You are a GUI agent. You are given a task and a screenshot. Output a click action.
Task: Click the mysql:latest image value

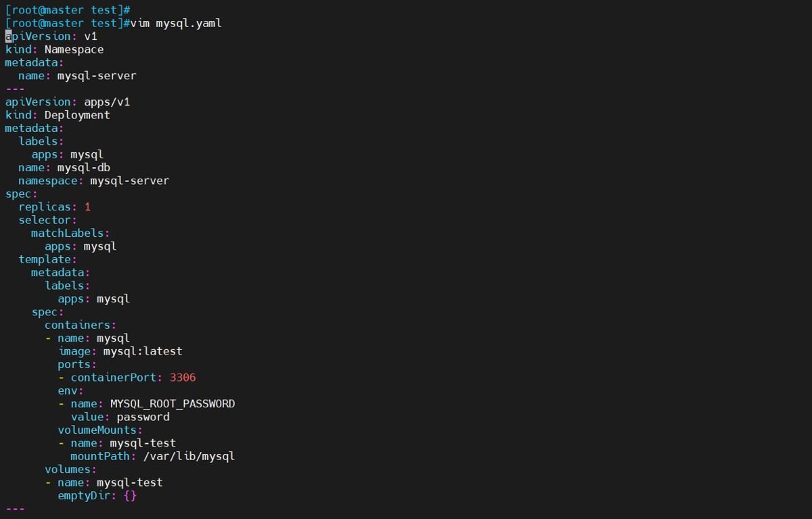[143, 351]
